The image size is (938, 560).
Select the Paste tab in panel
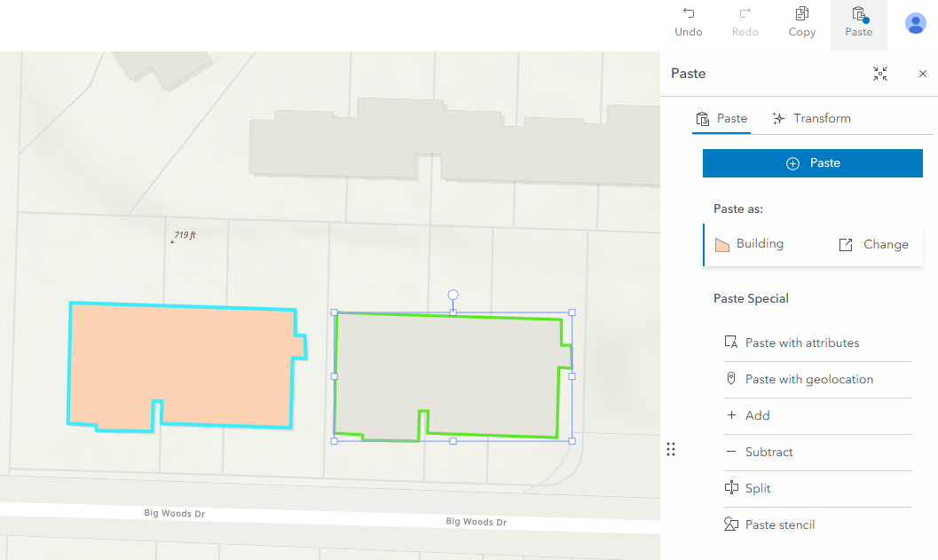click(x=721, y=119)
